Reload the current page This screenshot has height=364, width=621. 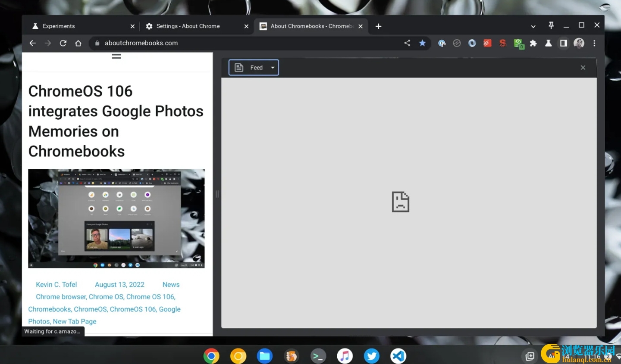tap(63, 43)
